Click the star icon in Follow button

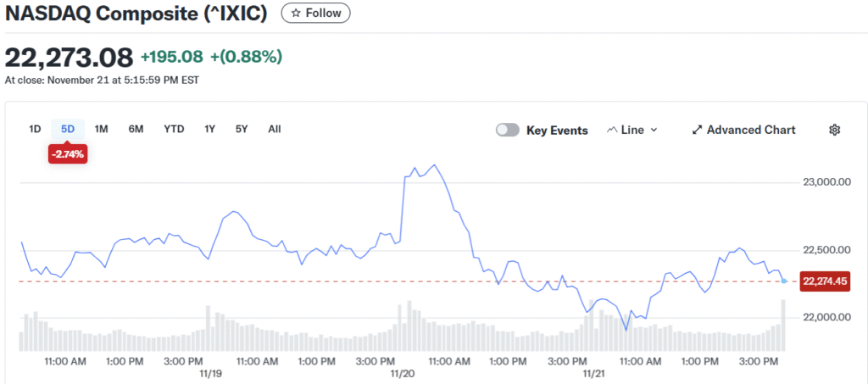(296, 14)
